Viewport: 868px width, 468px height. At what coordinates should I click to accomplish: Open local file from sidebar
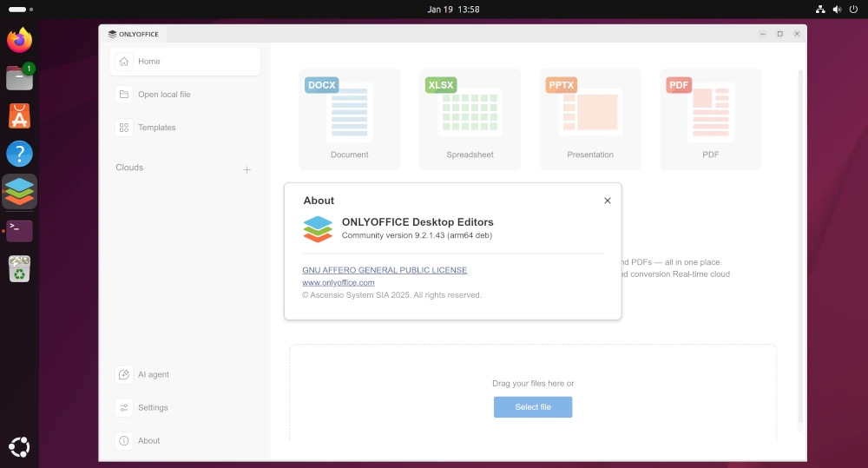[x=185, y=95]
